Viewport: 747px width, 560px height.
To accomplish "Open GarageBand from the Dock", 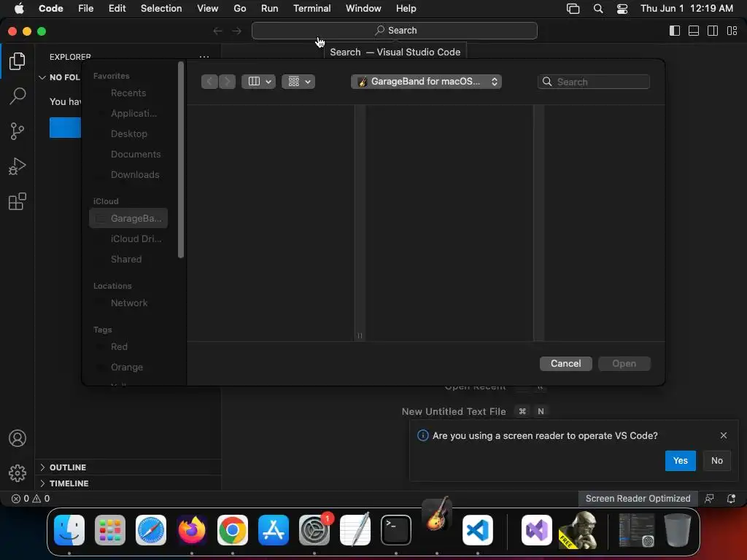I will (437, 514).
